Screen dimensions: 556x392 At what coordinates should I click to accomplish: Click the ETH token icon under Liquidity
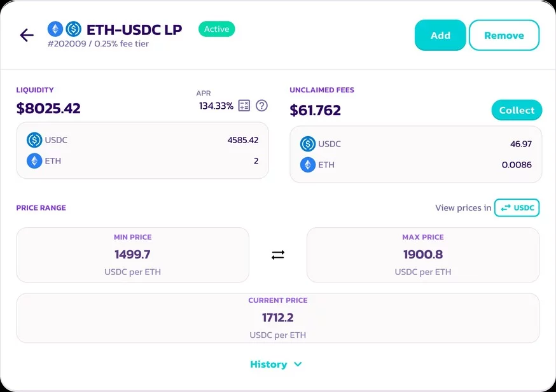pyautogui.click(x=34, y=161)
